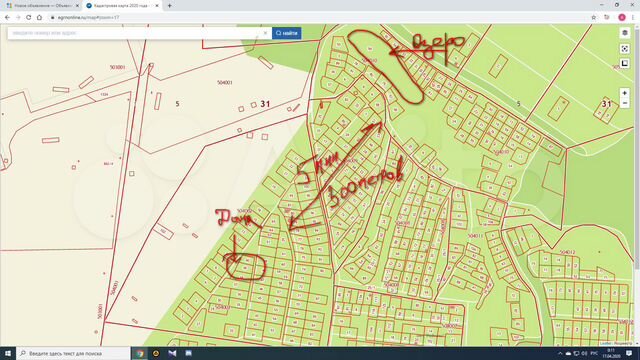Zoom in with the plus button
640x360 pixels.
tap(624, 93)
